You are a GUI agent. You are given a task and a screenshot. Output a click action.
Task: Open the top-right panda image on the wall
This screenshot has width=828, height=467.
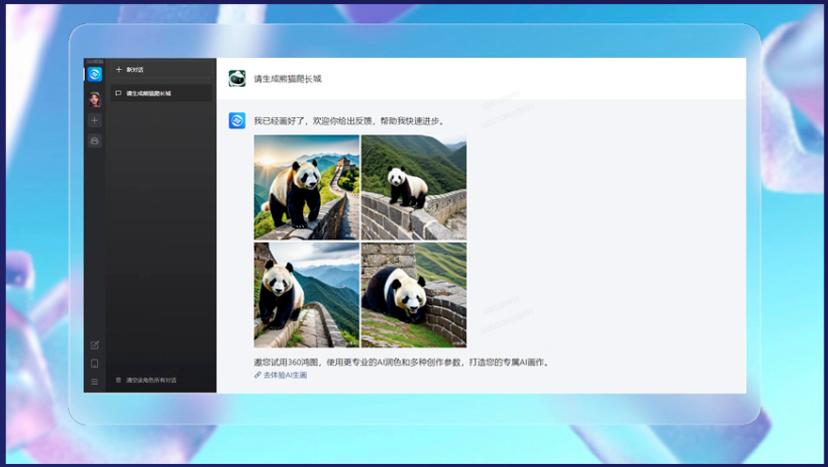[413, 187]
